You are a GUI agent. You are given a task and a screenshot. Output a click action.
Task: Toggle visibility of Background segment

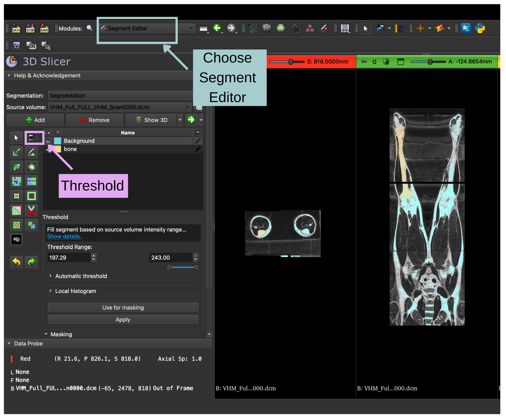48,141
